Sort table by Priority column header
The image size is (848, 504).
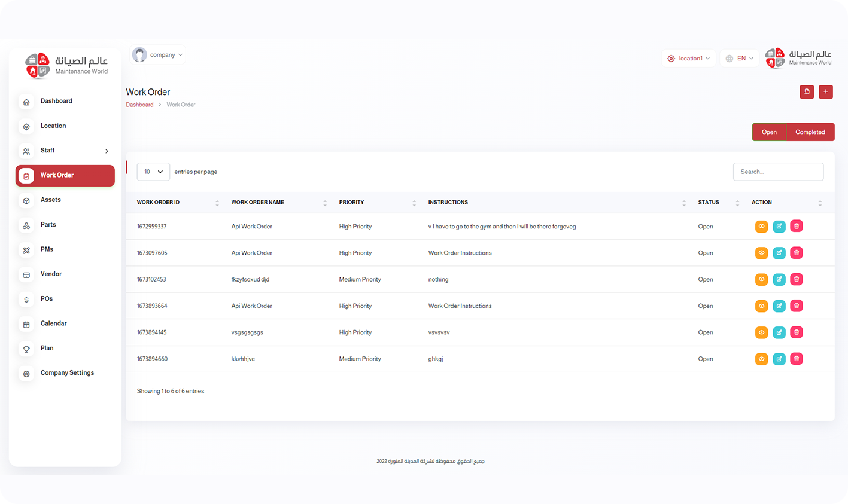pos(351,203)
